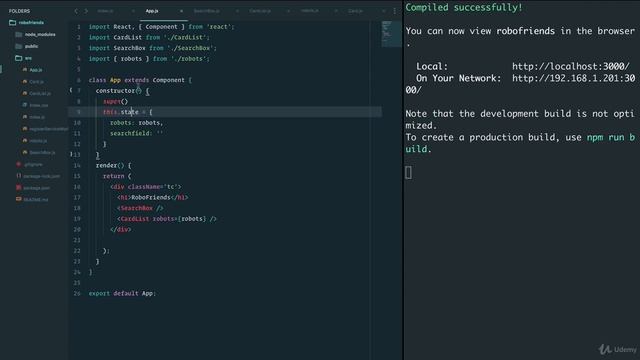640x360 pixels.
Task: Click the registerServiceWorker.js file icon
Action: tap(25, 129)
